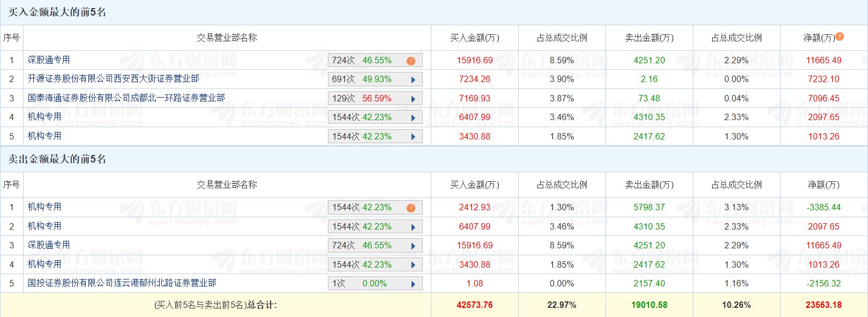The height and width of the screenshot is (317, 868).
Task: Open 开源证券西安西大街证券营业部 link
Action: [x=114, y=79]
